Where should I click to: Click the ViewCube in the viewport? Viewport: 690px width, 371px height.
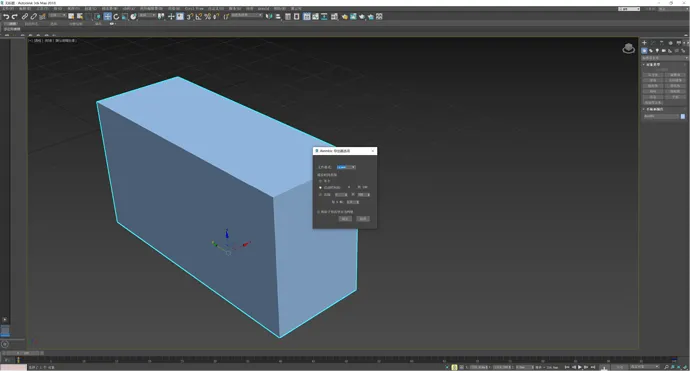[628, 48]
